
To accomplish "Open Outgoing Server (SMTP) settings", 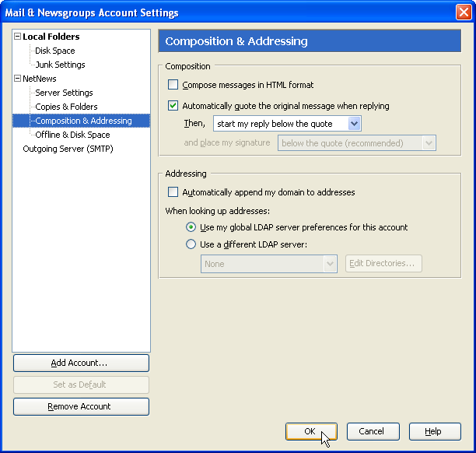I will tap(68, 149).
